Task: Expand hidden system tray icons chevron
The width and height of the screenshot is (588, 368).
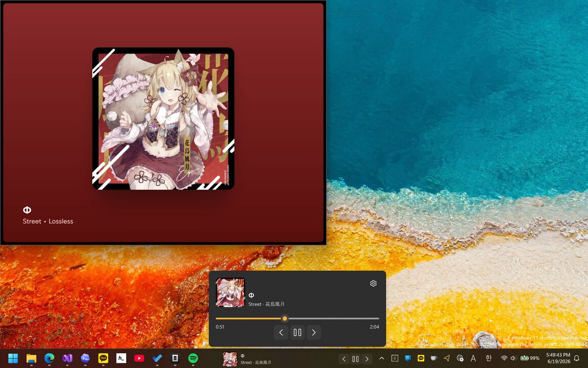Action: click(382, 358)
